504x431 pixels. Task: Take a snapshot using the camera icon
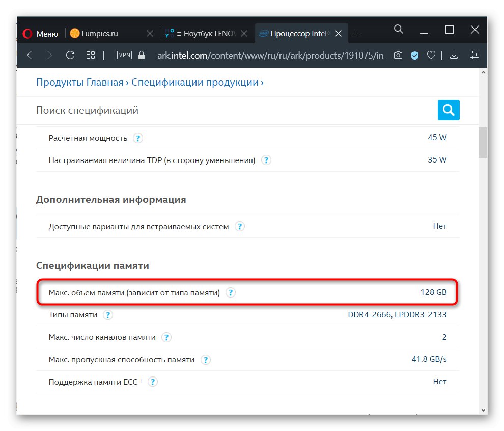pos(398,55)
